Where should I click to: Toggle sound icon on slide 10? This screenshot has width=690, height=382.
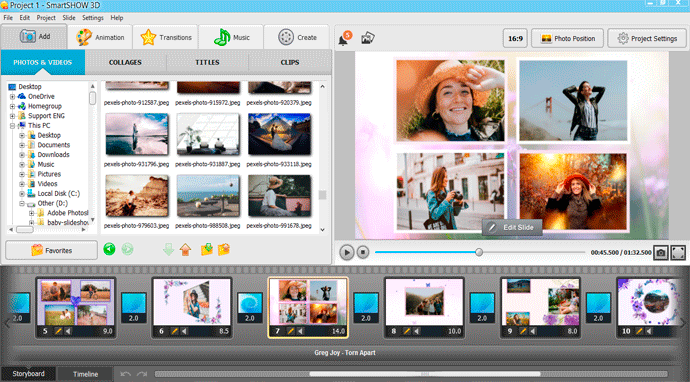pos(649,331)
